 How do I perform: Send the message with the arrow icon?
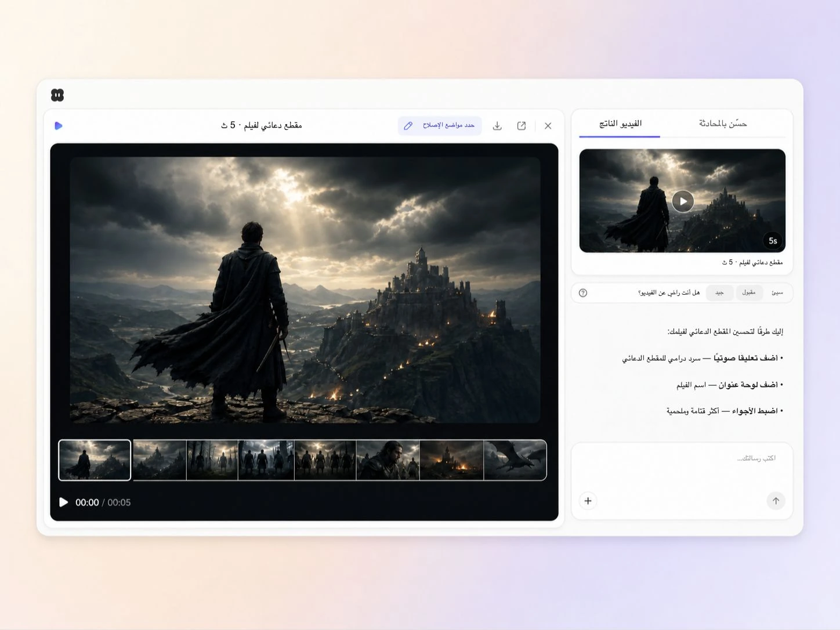(x=776, y=501)
